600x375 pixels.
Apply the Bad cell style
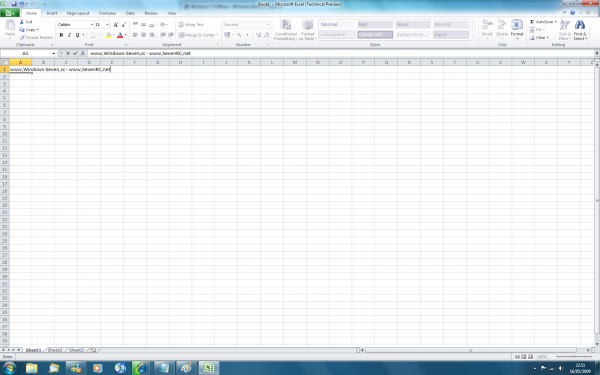coord(375,24)
